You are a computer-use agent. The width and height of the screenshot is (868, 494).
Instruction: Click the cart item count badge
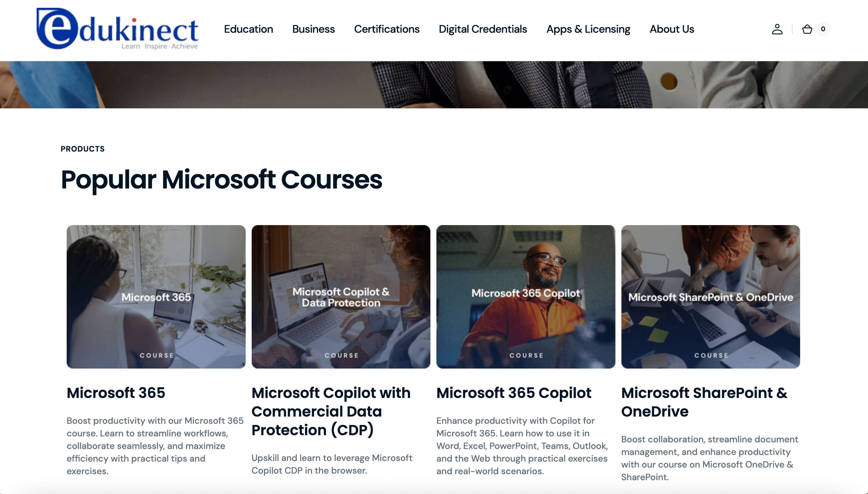point(823,29)
